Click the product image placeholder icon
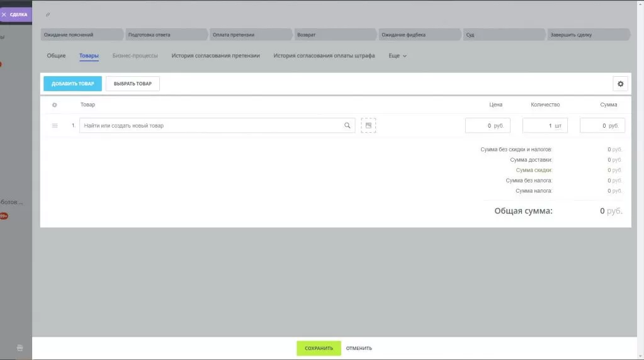The image size is (644, 360). (368, 126)
